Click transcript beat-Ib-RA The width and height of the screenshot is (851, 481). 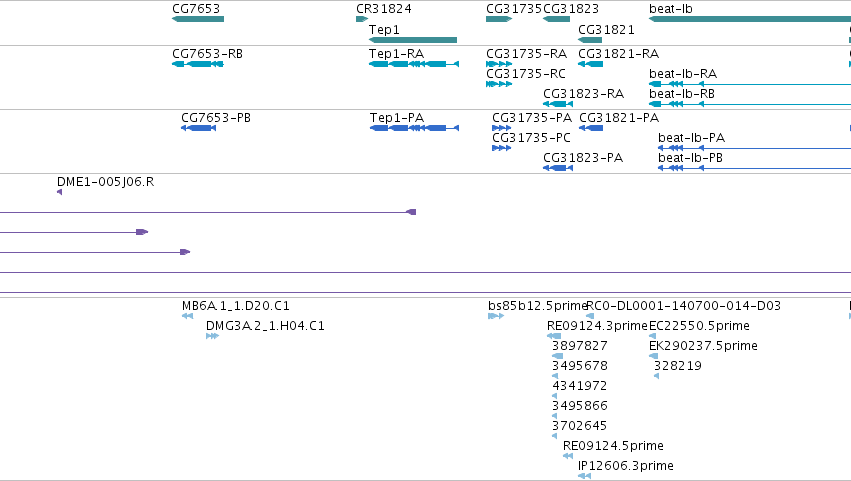pyautogui.click(x=750, y=84)
